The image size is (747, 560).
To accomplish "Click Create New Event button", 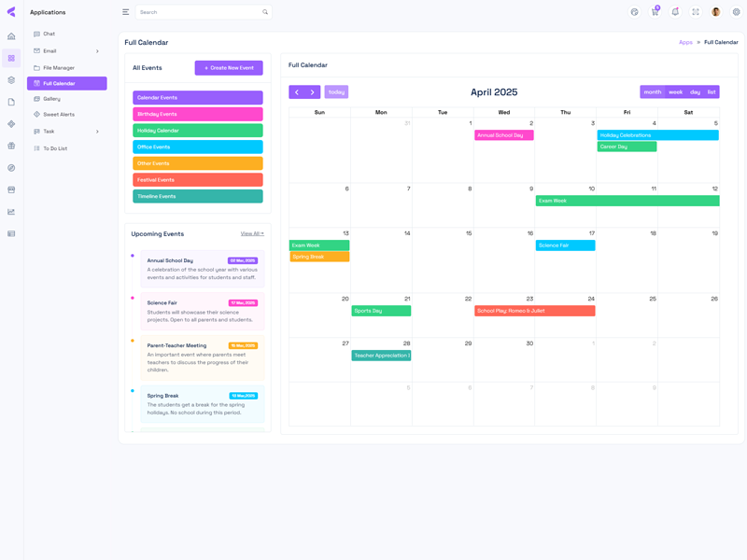I will tap(229, 68).
